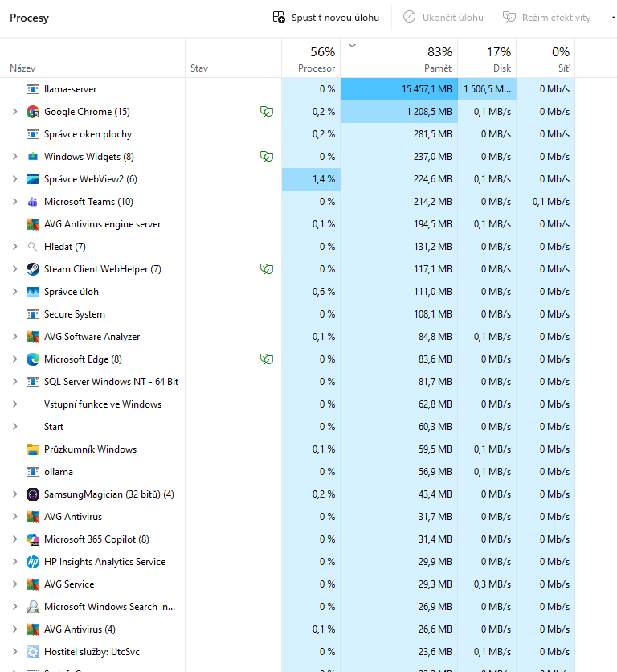Expand the Google Chrome (15) process group

(x=15, y=112)
